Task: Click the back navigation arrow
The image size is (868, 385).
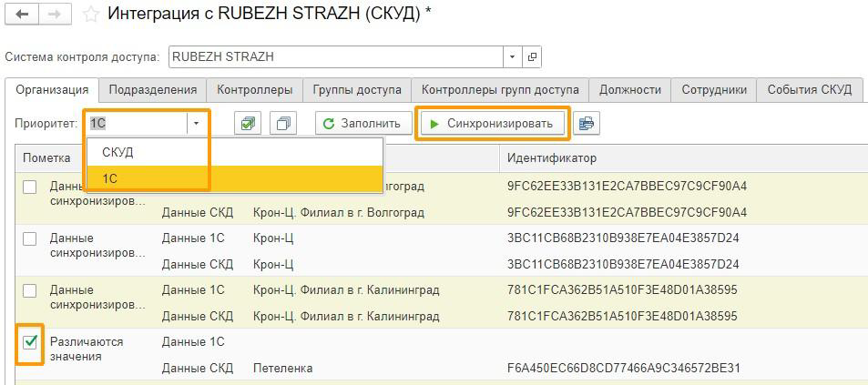Action: pyautogui.click(x=23, y=15)
